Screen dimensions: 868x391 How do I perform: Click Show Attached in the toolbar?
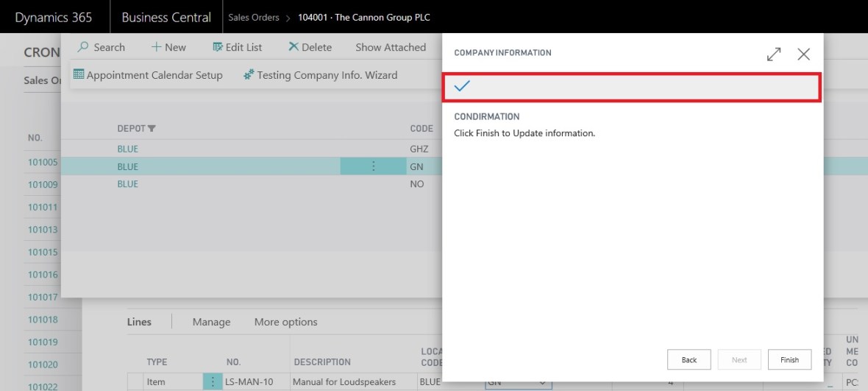point(391,47)
